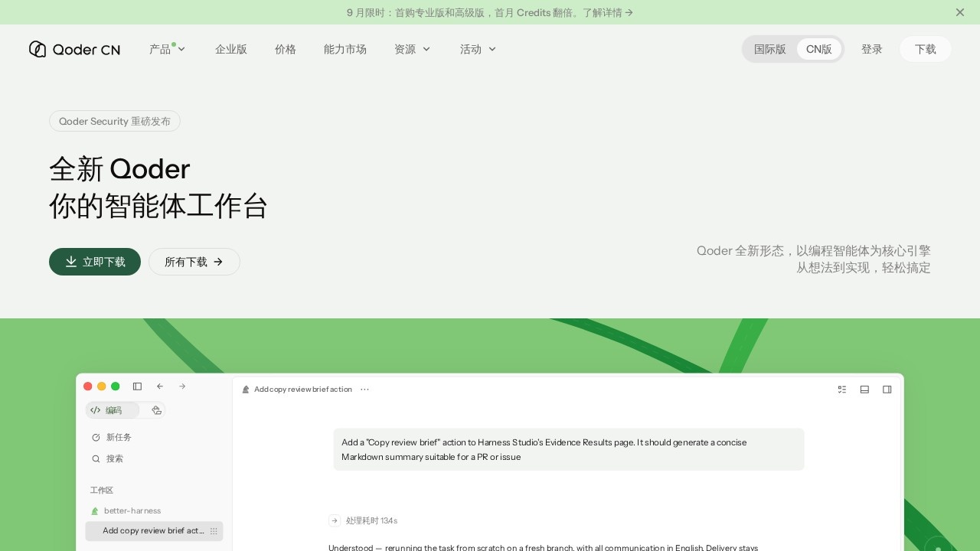Open the checklist icon in app preview toolbar
This screenshot has width=980, height=551.
(x=842, y=390)
